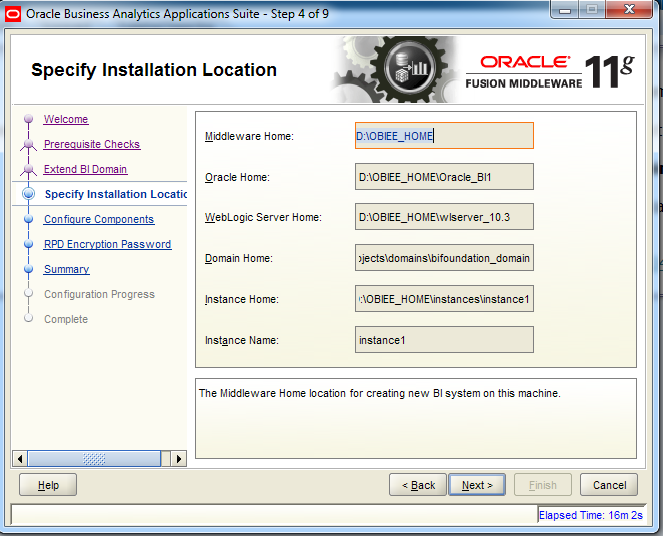This screenshot has height=536, width=663.
Task: Click the WebLogic Server Home field
Action: click(x=444, y=217)
